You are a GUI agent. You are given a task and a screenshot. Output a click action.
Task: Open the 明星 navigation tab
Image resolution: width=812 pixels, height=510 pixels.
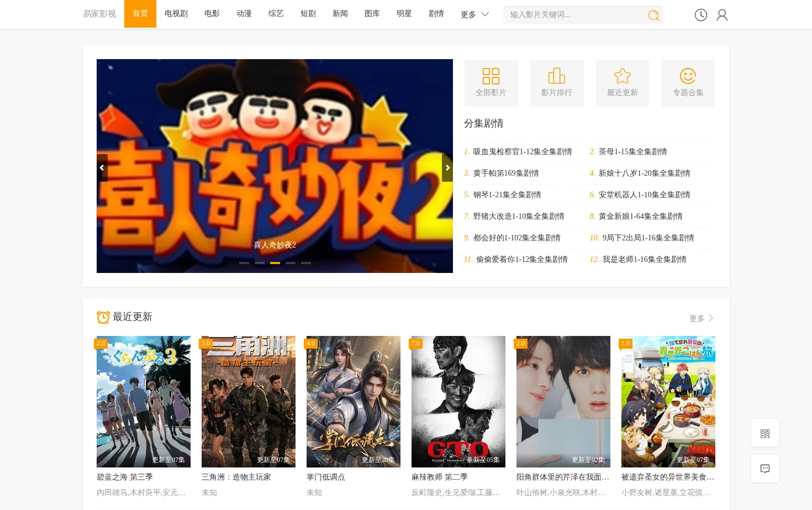pos(404,14)
